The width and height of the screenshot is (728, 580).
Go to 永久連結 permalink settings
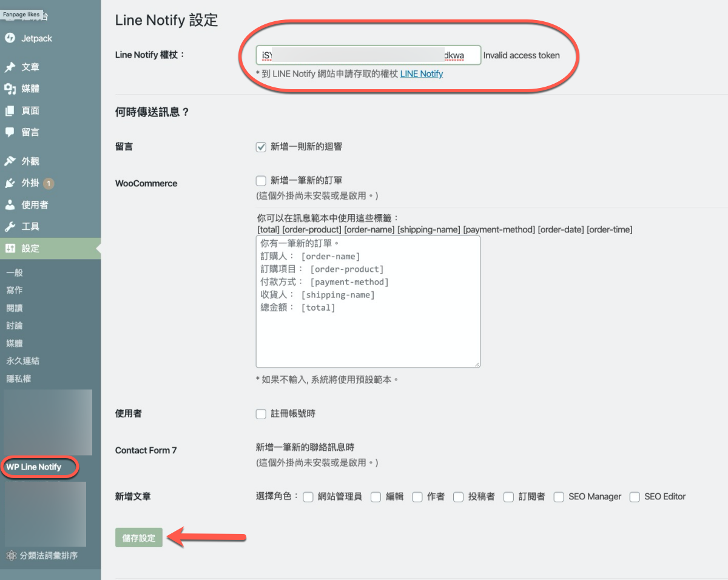(23, 361)
